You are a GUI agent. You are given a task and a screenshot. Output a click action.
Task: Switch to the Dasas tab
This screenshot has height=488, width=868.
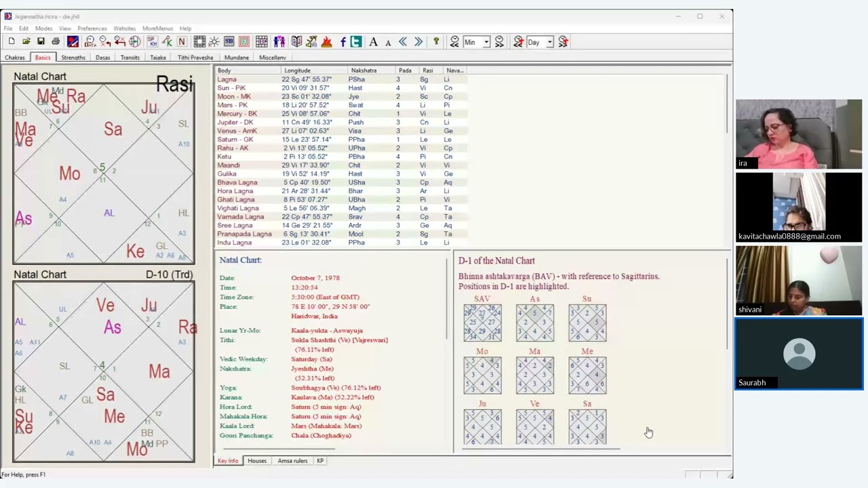tap(103, 58)
